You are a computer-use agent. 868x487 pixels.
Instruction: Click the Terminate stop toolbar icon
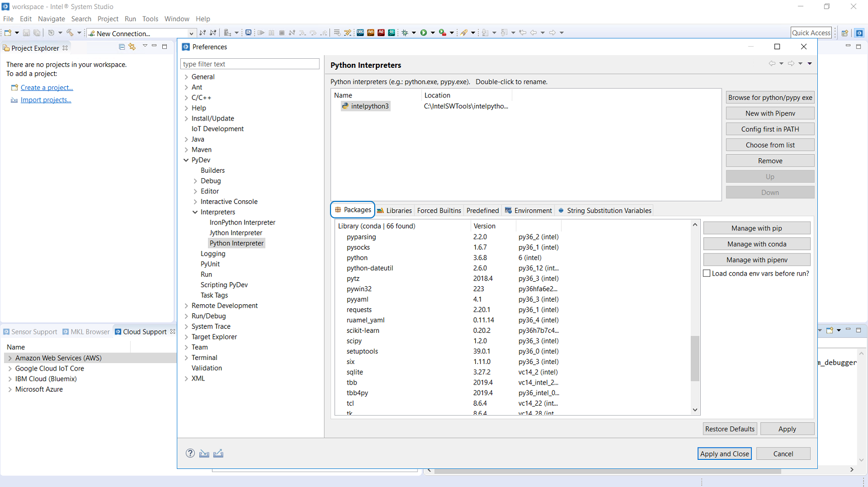(282, 33)
